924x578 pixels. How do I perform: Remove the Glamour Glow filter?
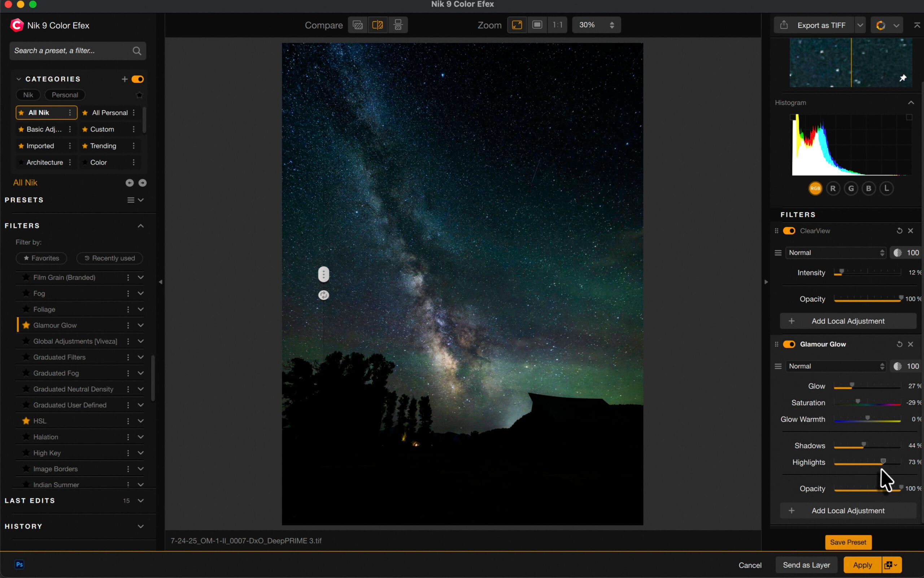911,344
